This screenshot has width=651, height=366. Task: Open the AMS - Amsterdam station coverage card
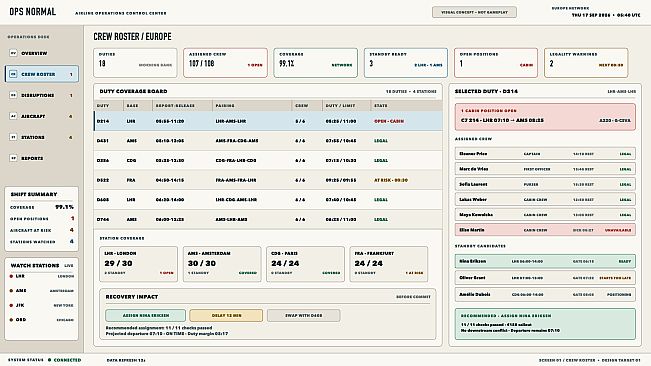pos(222,264)
